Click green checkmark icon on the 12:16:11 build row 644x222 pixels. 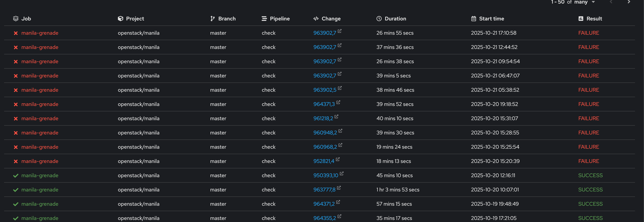click(x=16, y=175)
